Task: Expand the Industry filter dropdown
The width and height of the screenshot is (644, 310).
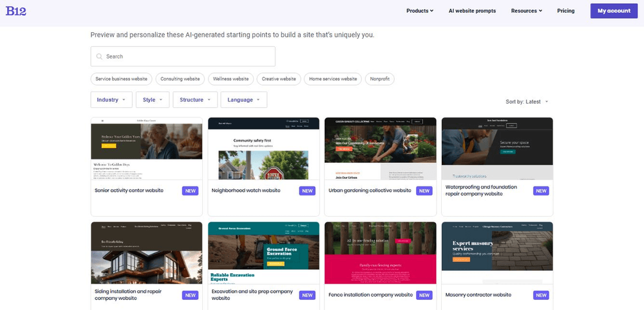Action: click(x=111, y=100)
